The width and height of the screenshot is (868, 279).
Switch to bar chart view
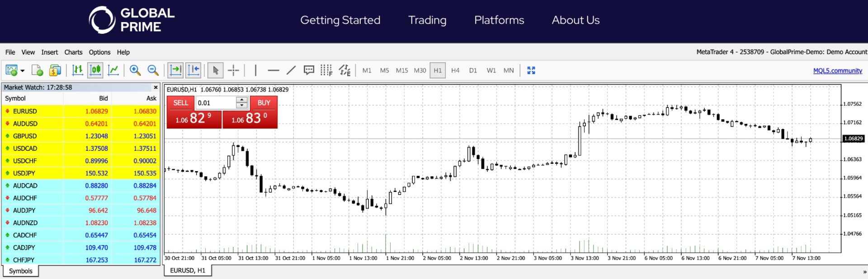(78, 70)
